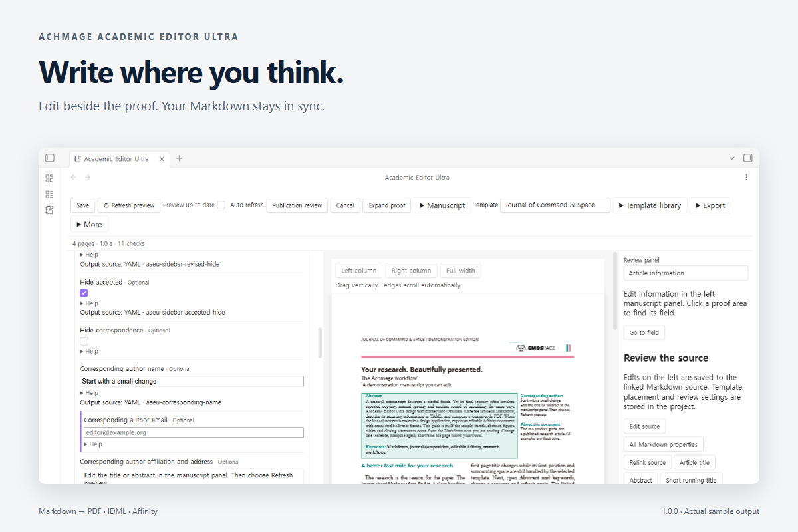
Task: Click the four-squares grid icon in left ribbon
Action: tap(50, 178)
